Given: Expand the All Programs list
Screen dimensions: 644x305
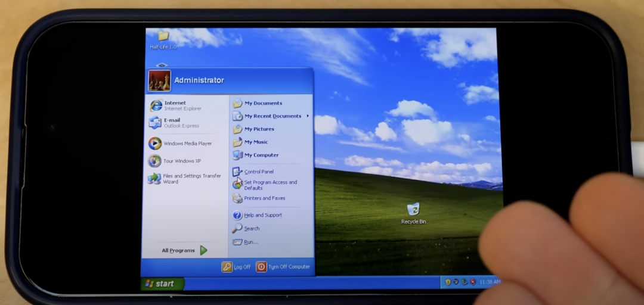Looking at the screenshot, I should 184,250.
